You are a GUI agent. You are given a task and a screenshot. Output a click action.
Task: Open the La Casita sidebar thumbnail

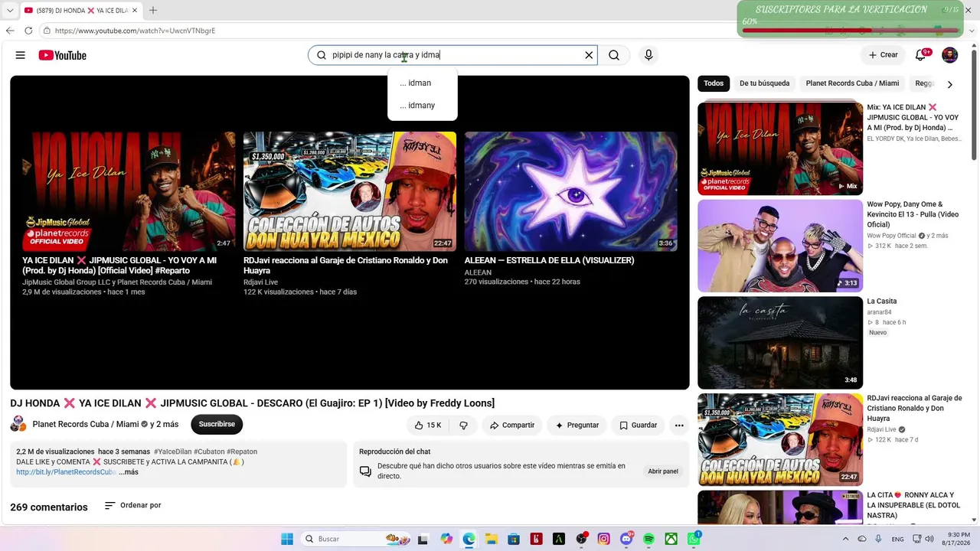tap(780, 343)
